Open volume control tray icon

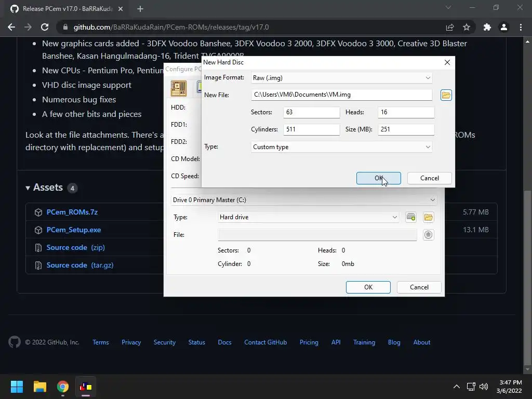(484, 387)
